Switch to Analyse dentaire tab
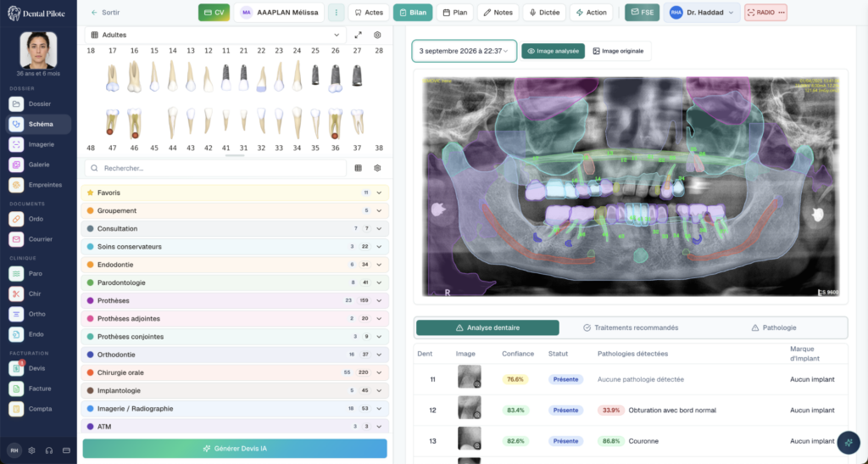868x464 pixels. tap(487, 327)
